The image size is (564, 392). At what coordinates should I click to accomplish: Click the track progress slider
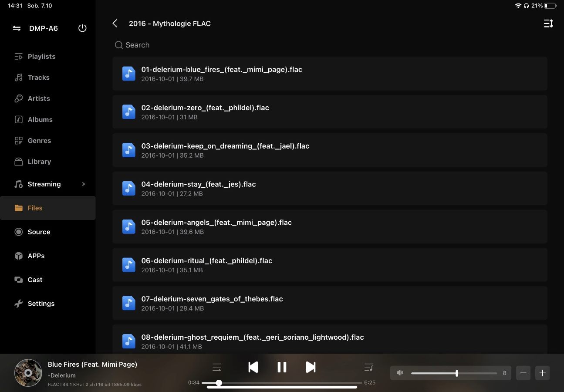[282, 383]
